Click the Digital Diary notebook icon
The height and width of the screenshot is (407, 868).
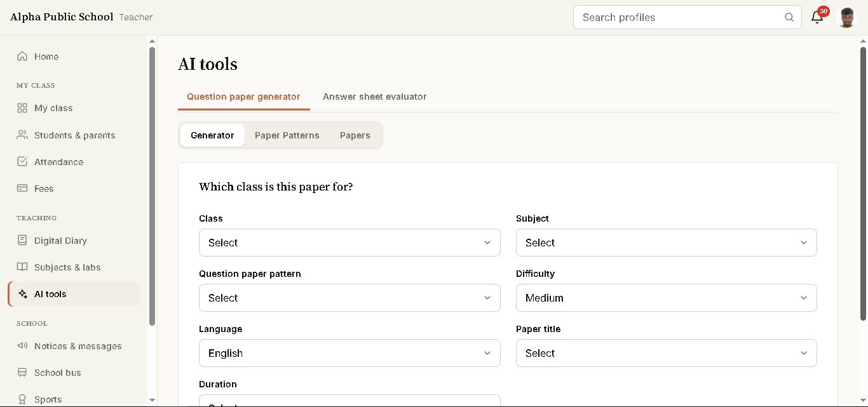pyautogui.click(x=22, y=241)
